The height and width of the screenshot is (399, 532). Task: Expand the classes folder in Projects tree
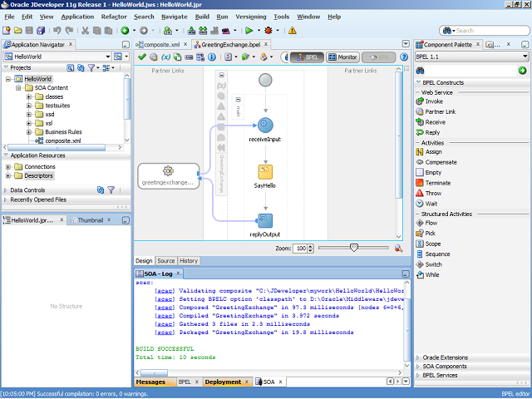pyautogui.click(x=29, y=96)
